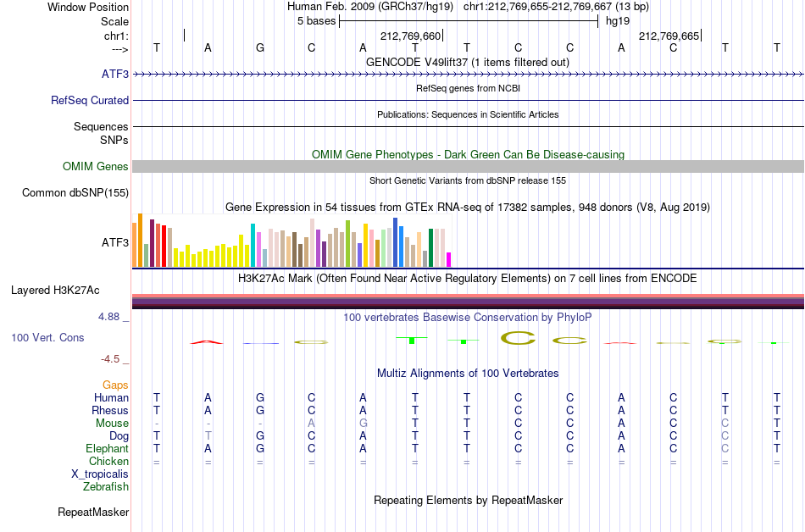805x532 pixels.
Task: Click the GENCODE V49lift37 track title
Action: click(468, 62)
